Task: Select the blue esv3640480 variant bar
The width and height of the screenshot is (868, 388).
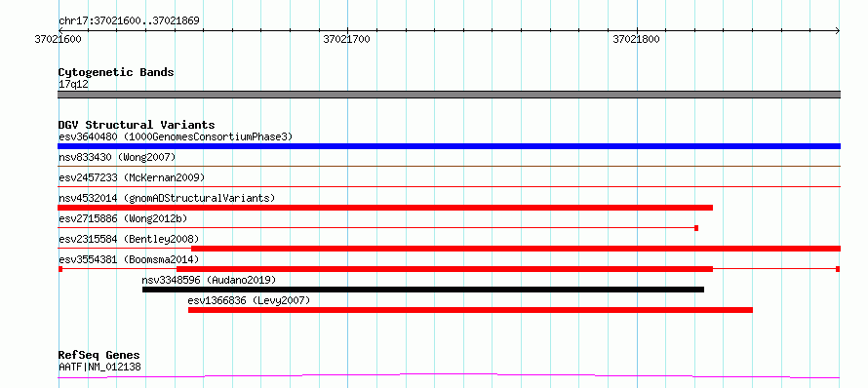Action: click(449, 146)
